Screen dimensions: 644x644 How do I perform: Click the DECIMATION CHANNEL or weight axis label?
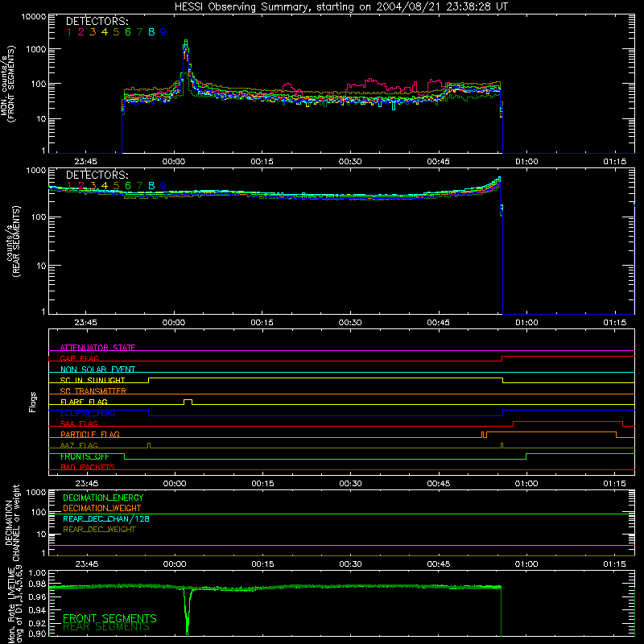12,522
